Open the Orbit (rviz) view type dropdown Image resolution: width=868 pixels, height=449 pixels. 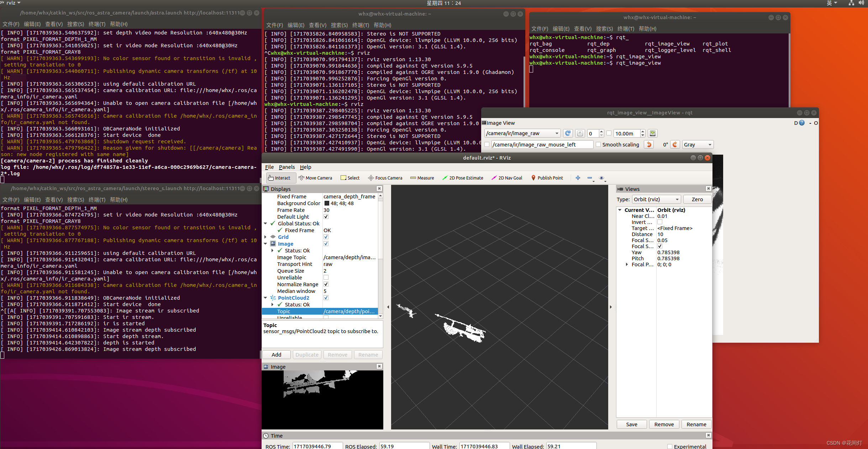click(x=656, y=199)
